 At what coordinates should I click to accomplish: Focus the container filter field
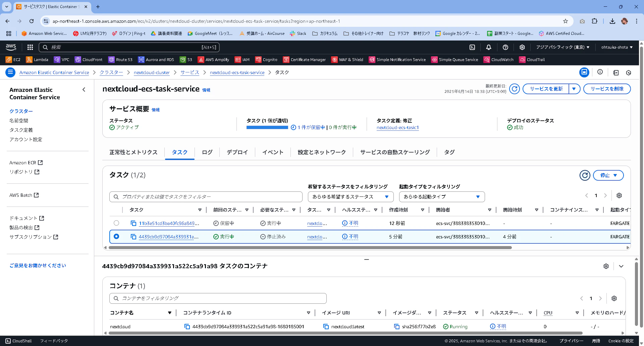[218, 298]
